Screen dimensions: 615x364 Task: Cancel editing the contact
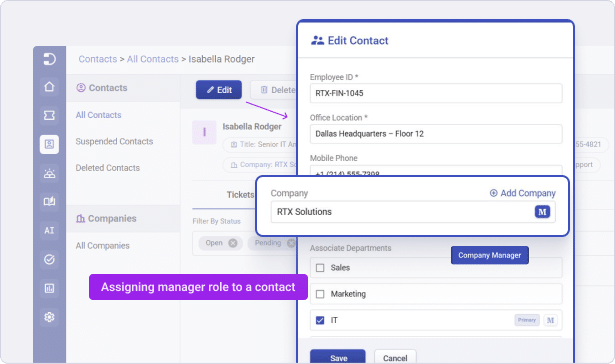(x=395, y=357)
